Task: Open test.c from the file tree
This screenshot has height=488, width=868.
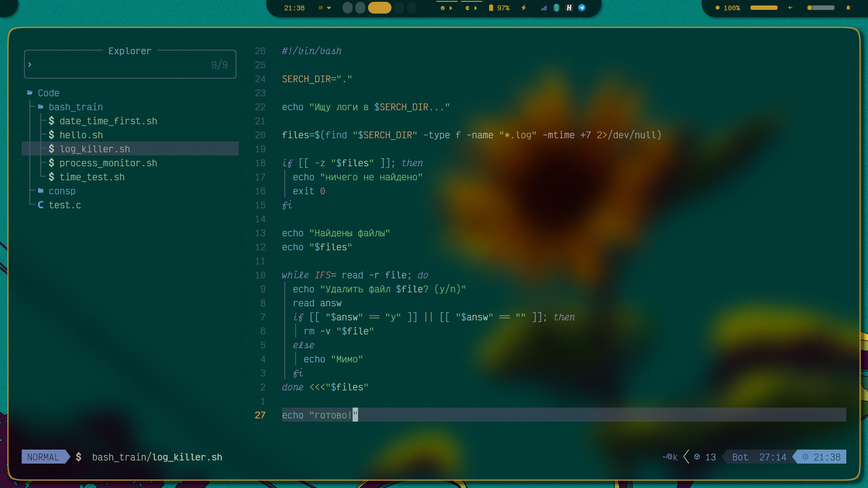Action: [65, 205]
